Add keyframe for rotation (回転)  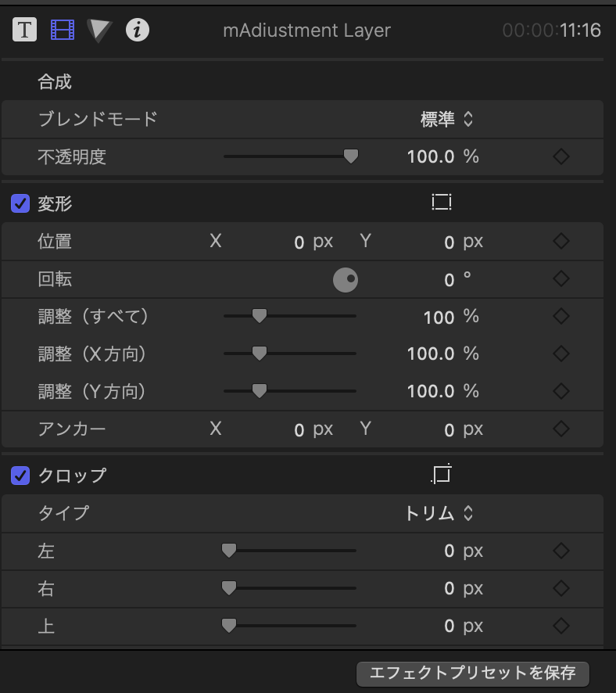560,278
